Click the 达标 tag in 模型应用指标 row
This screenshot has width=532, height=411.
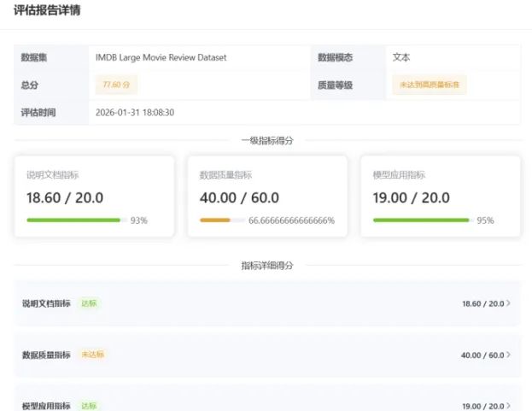pos(89,405)
